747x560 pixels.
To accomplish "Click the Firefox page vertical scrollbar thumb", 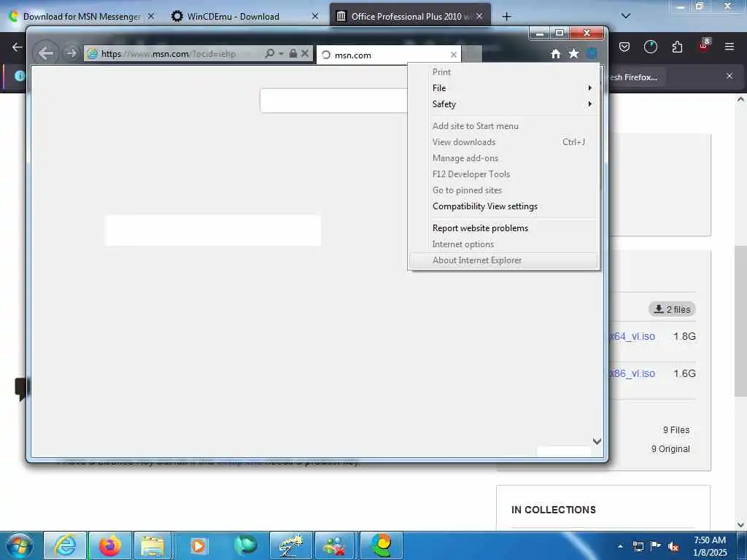I will (x=740, y=322).
